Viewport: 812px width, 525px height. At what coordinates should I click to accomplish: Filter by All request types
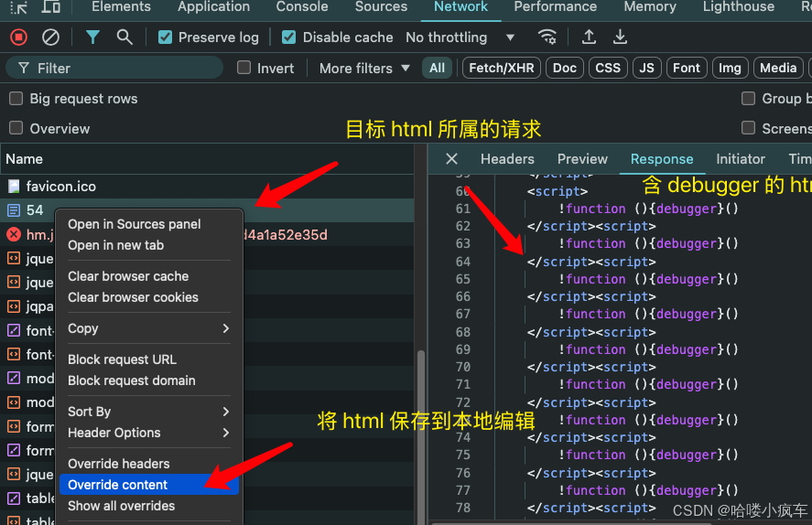437,68
